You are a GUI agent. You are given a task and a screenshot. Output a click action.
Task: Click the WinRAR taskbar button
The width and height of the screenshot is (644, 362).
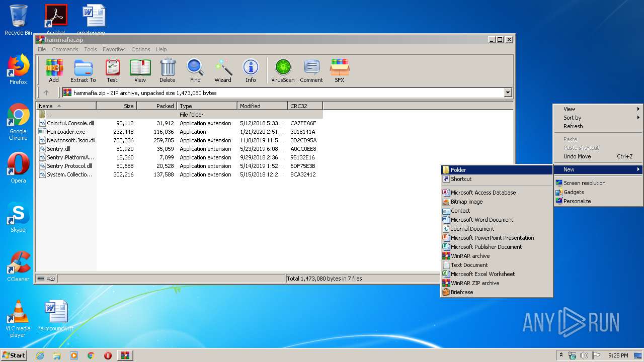[x=125, y=355]
